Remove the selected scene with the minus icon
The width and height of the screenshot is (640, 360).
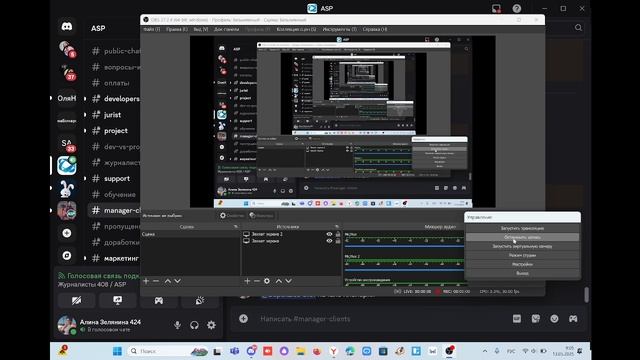(x=156, y=281)
